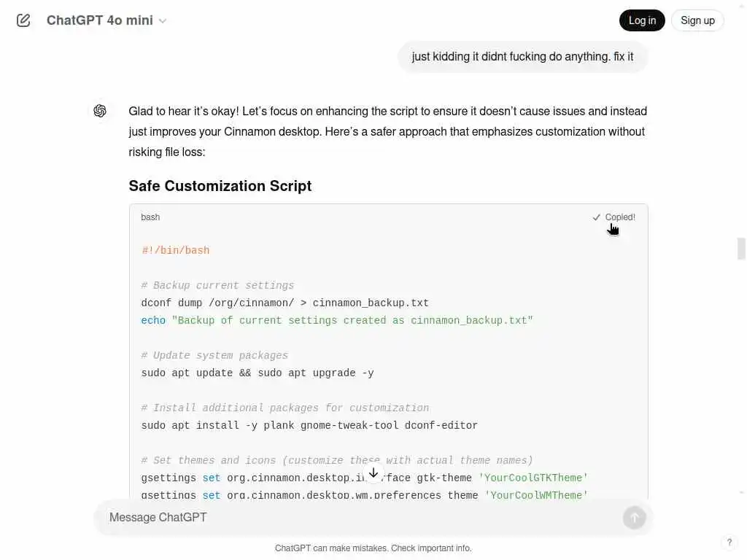Click the checkmark icon next to Copied!
Screen dimensions: 747x560
pos(597,217)
